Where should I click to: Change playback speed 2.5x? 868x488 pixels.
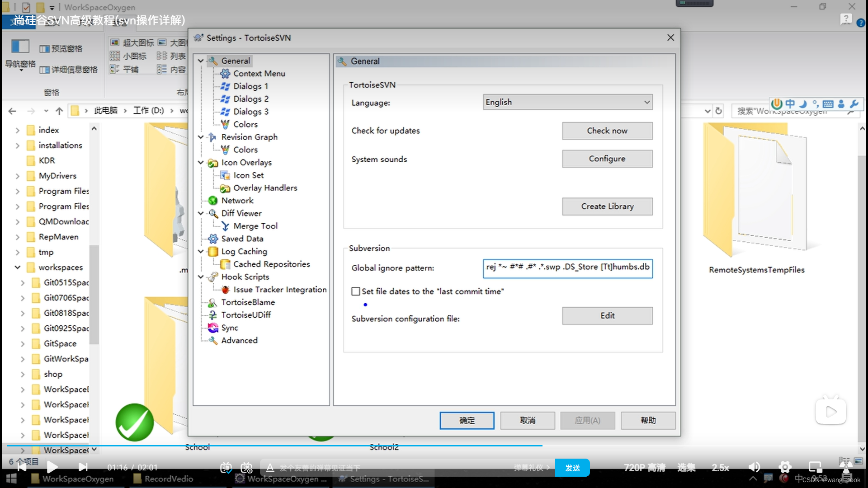720,468
